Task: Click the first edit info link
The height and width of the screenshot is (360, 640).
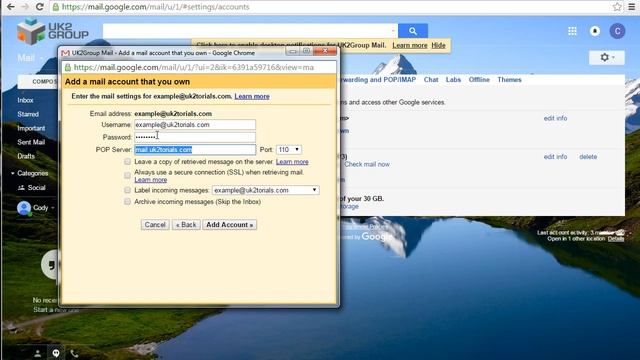Action: (x=555, y=118)
